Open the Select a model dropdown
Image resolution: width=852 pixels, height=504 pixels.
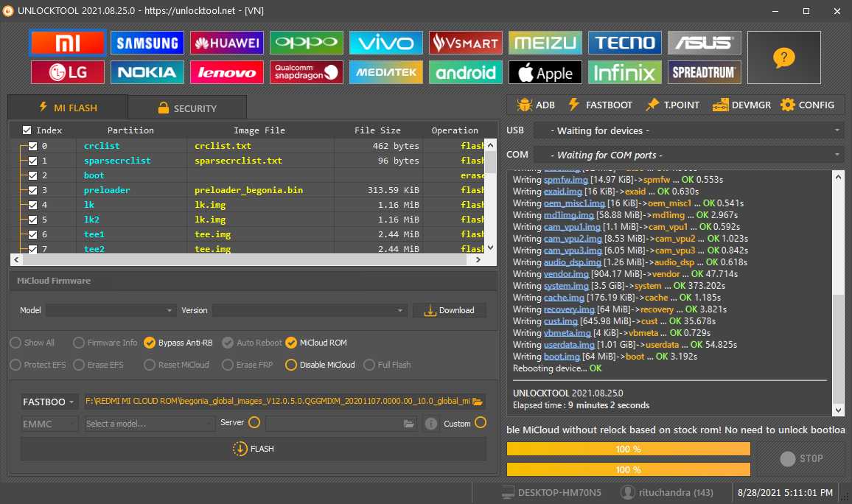(x=150, y=424)
